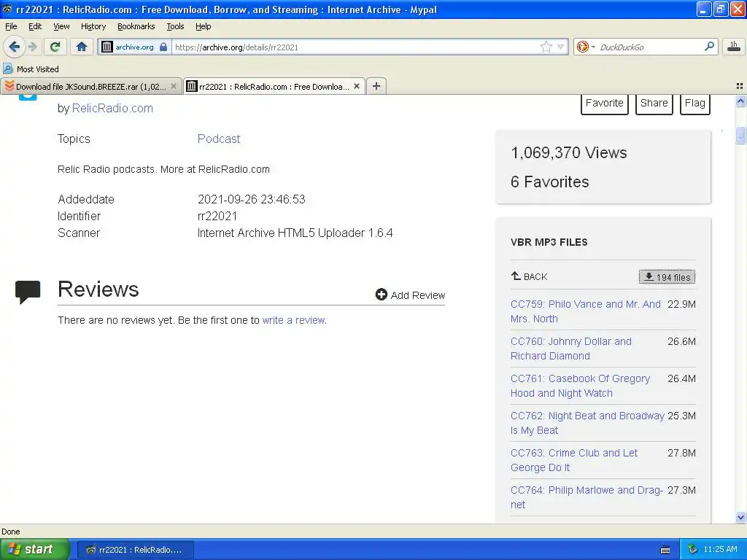Open the URL history dropdown arrow

[x=561, y=47]
